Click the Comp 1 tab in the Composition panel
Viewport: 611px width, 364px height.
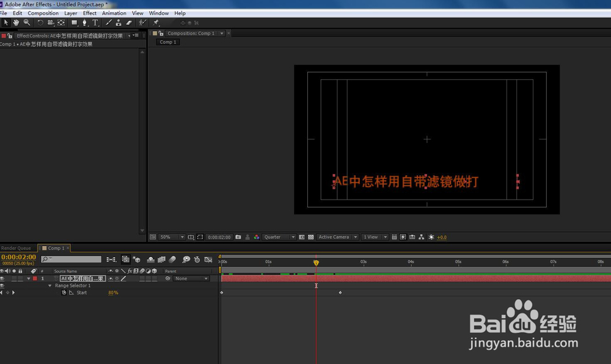coord(168,42)
